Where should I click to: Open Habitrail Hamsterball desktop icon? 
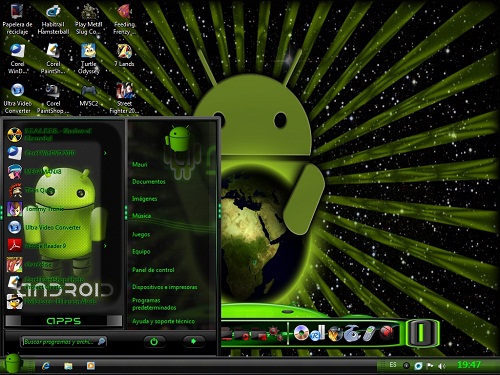coord(53,18)
